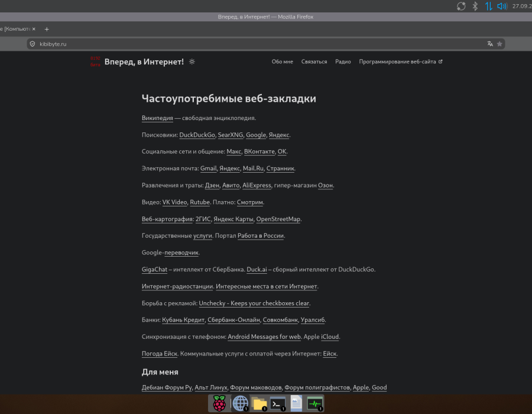Open the SearXNG link
532x414 pixels.
tap(231, 135)
